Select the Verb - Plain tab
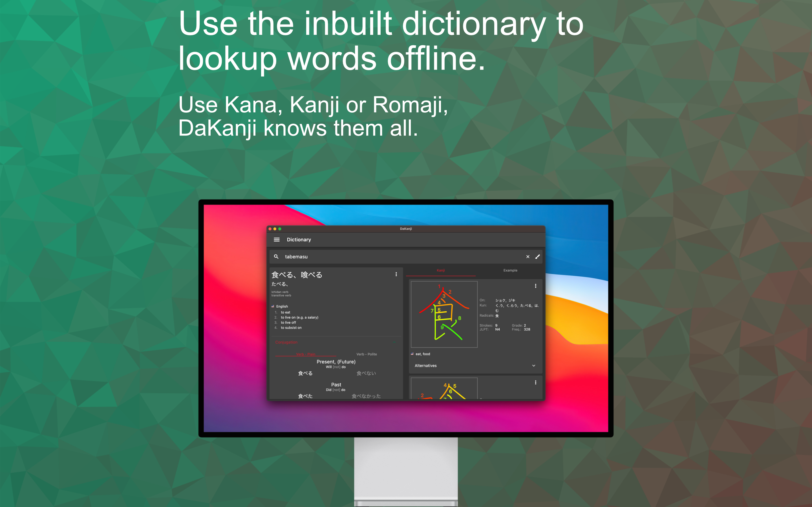 click(305, 354)
